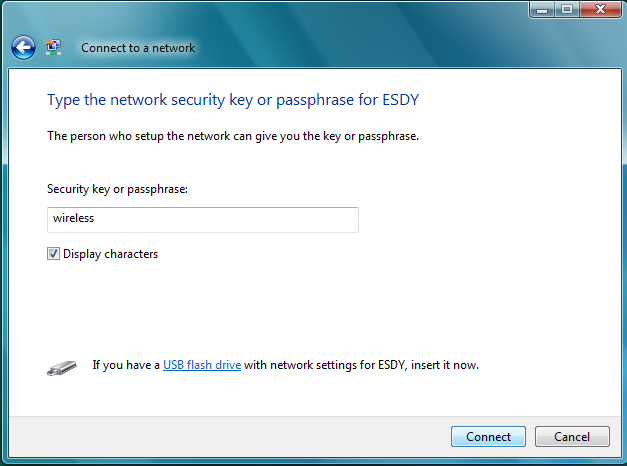Open the USB flash drive link
This screenshot has width=627, height=466.
[202, 365]
